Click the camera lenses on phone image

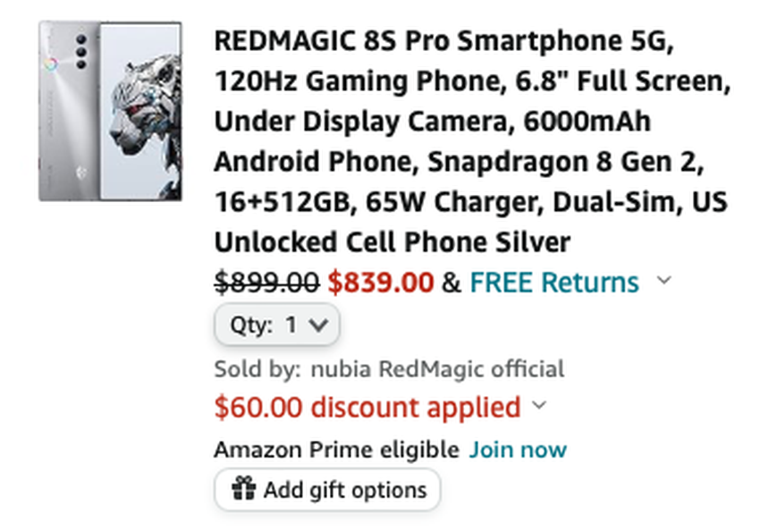(82, 51)
